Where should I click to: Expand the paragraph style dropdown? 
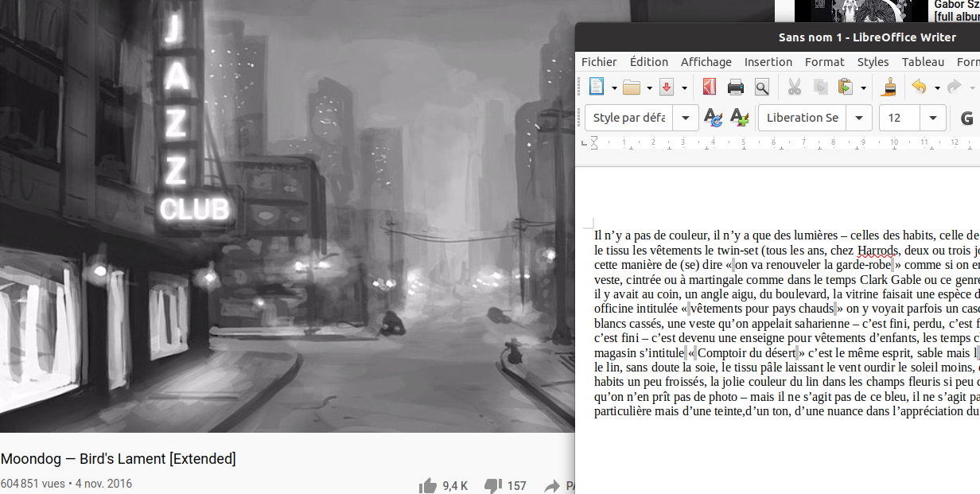[685, 118]
